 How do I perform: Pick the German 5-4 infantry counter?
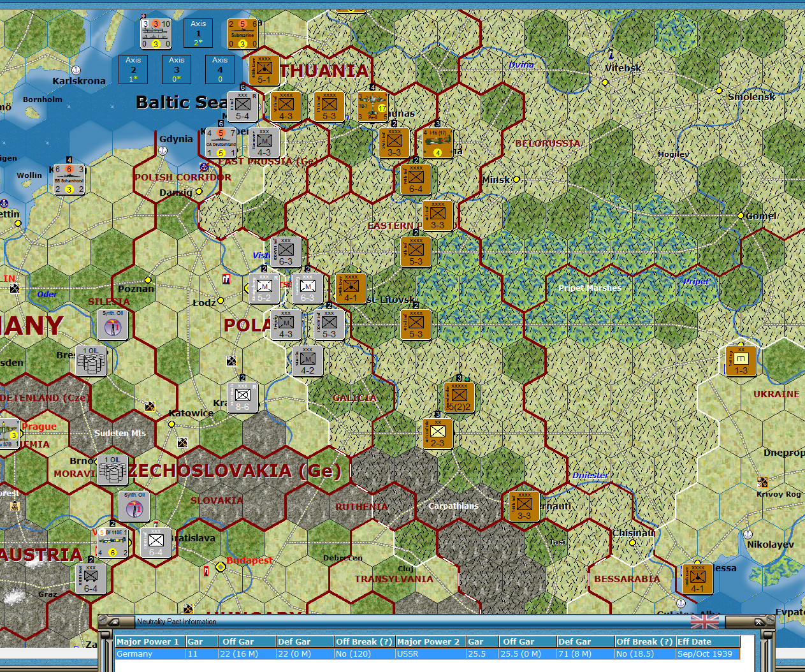tap(242, 106)
